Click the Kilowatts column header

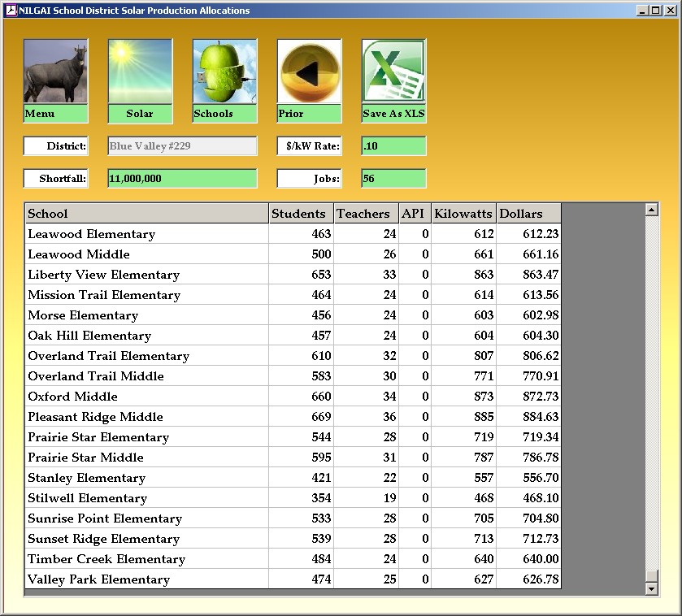[463, 214]
